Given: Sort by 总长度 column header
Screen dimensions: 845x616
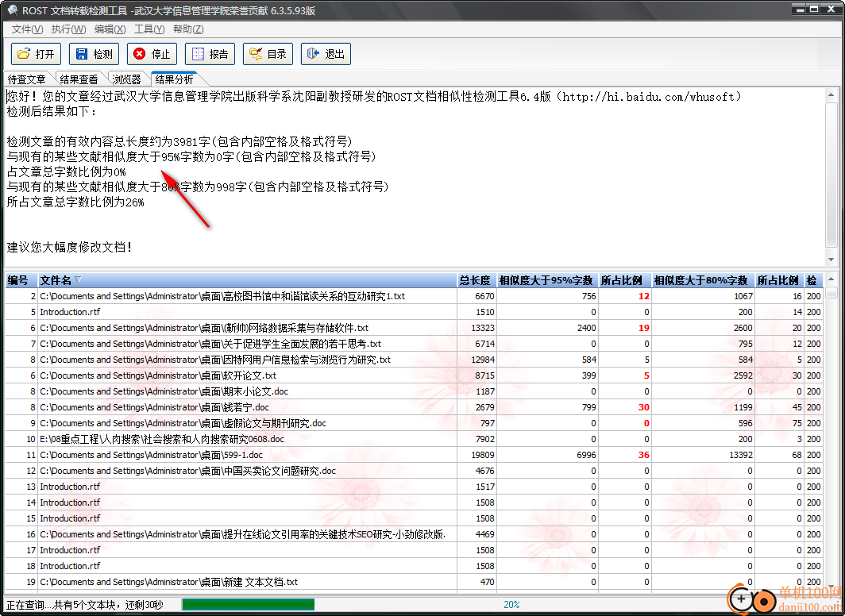Looking at the screenshot, I should point(477,280).
